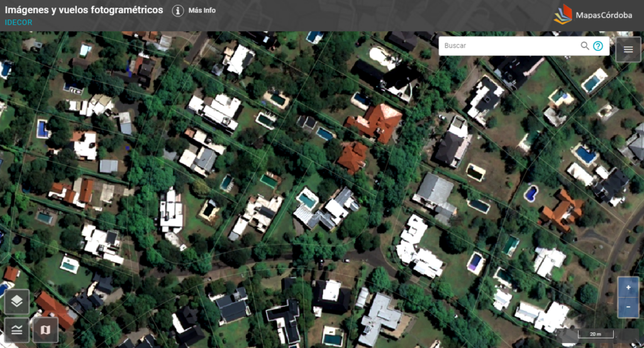The image size is (644, 348).
Task: Click the Imágenes y vuelos fotogramétricos title
Action: coord(84,10)
